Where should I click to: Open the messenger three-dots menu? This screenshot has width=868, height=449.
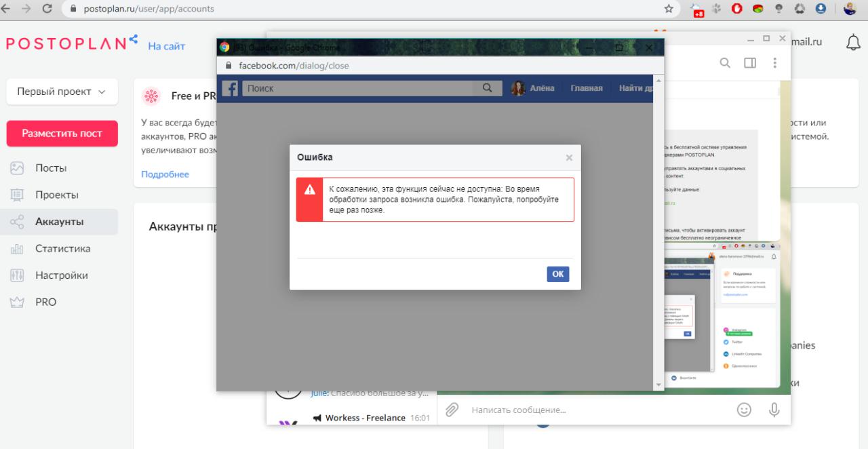[x=774, y=62]
